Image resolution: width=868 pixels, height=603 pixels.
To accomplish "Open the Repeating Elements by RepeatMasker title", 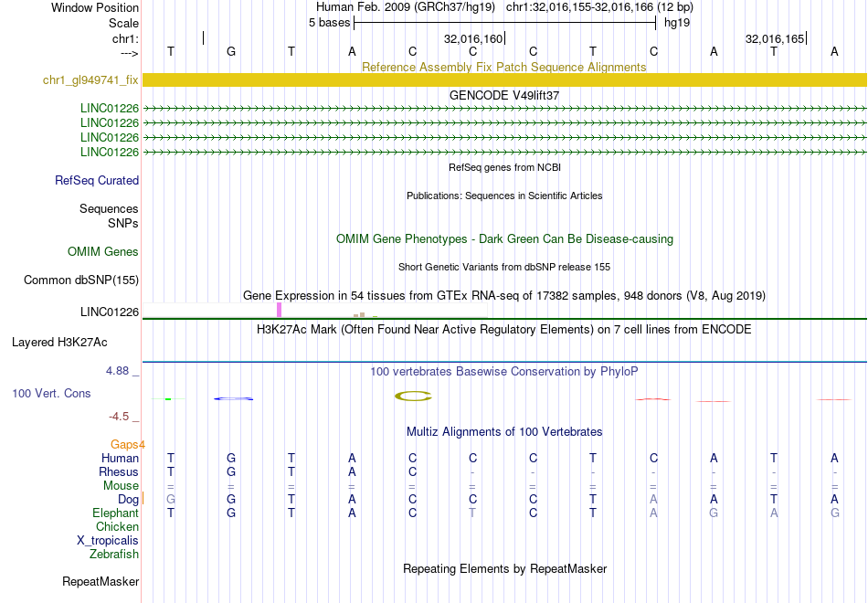I will pyautogui.click(x=505, y=568).
